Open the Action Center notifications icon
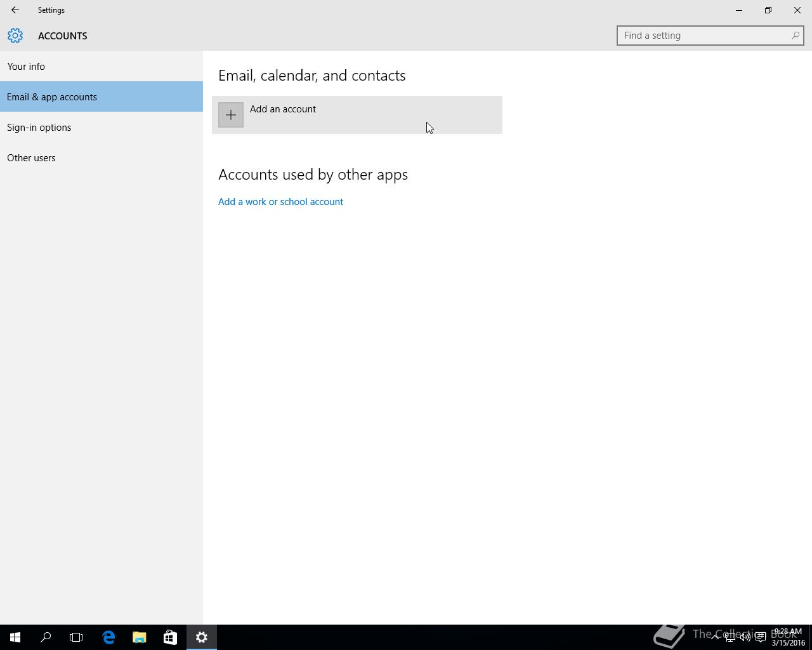 [x=761, y=637]
